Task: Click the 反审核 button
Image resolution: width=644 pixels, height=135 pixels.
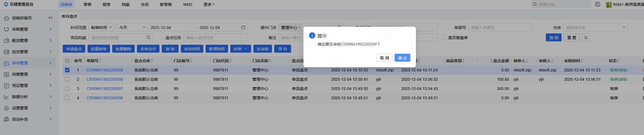Action: click(263, 49)
